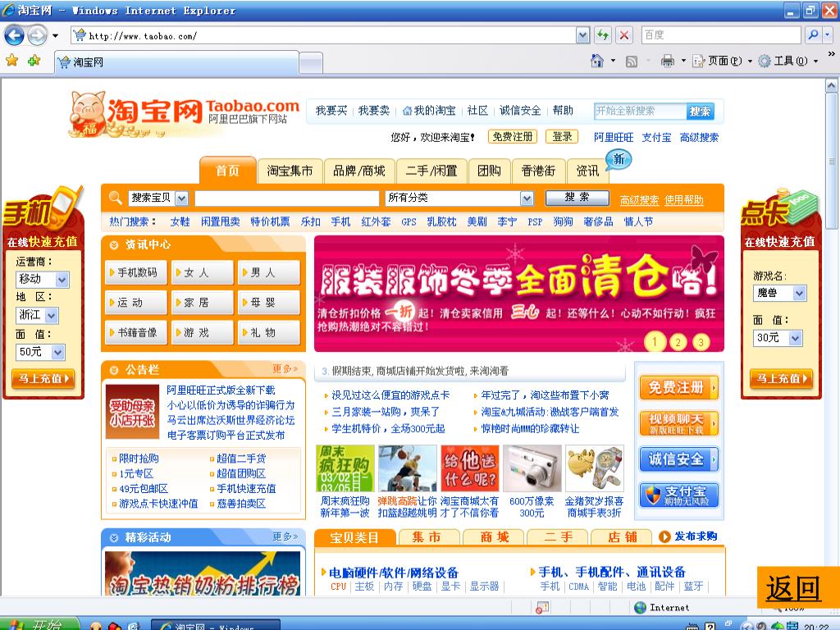
Task: Click the search magnifier icon beside 百度 box
Action: (x=813, y=35)
